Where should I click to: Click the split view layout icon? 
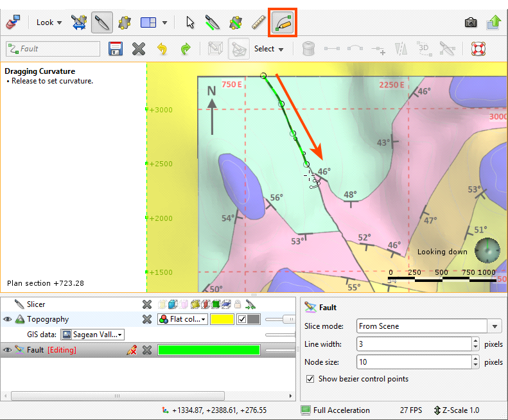point(148,22)
